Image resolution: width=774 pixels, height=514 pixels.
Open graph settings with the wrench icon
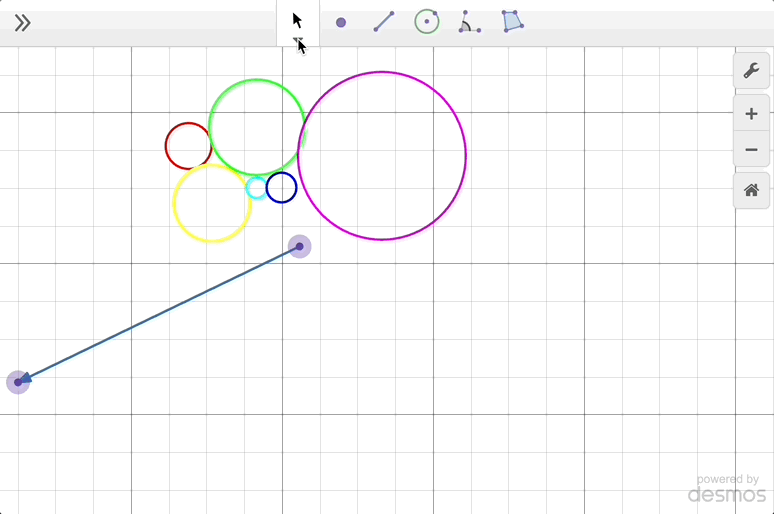(751, 71)
